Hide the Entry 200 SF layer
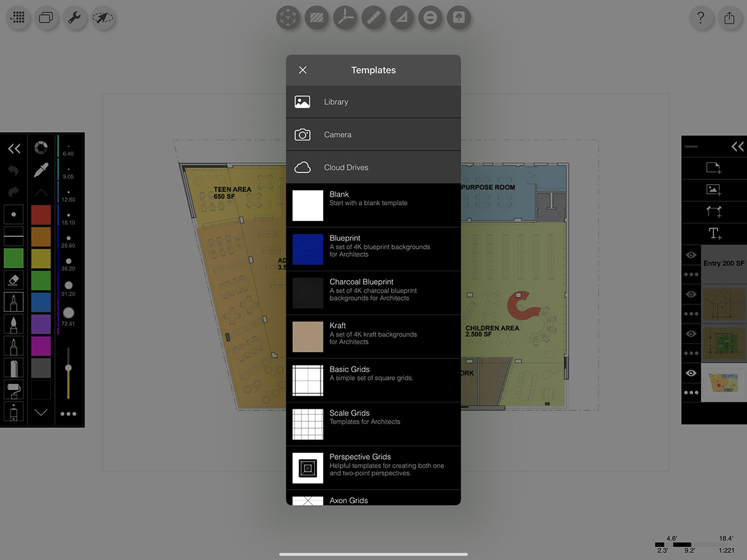747x560 pixels. tap(691, 255)
